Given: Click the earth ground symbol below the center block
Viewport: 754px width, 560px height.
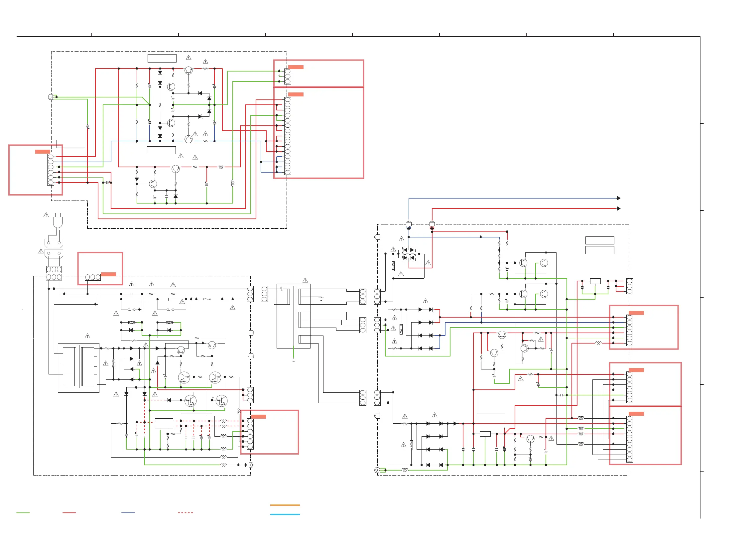Looking at the screenshot, I should [294, 360].
